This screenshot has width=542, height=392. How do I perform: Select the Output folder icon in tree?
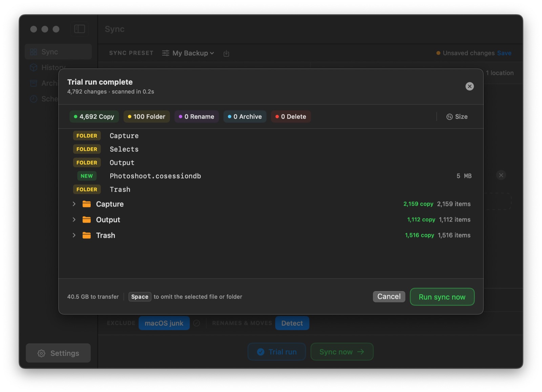87,220
